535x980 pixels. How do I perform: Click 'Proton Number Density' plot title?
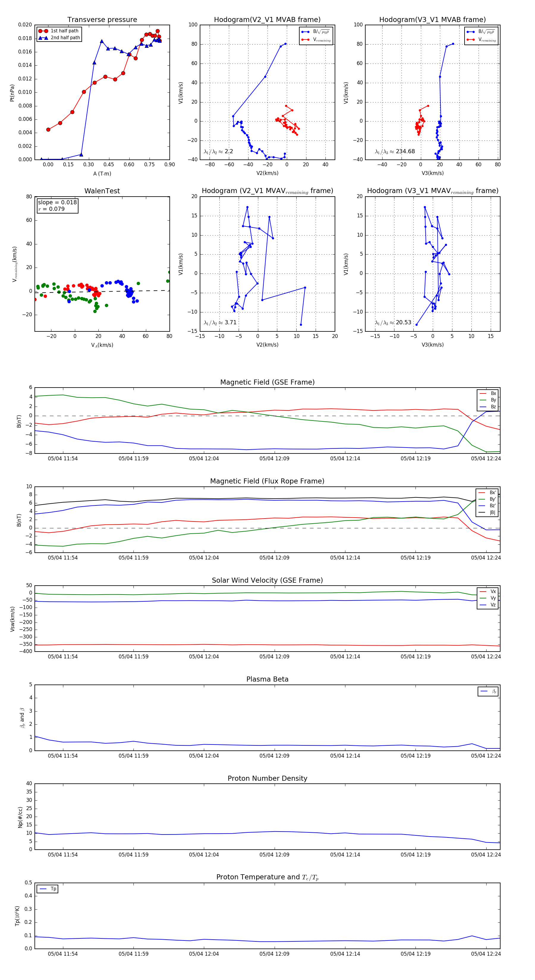pos(267,778)
